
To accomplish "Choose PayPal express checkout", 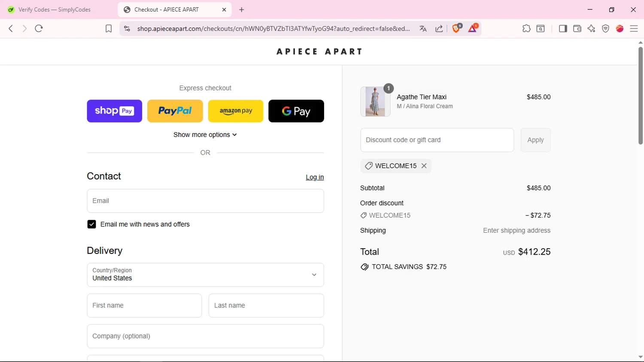I will [175, 111].
